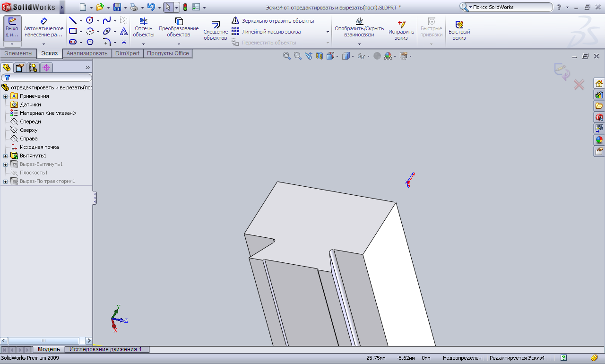Click the Undo arrow icon
This screenshot has height=364, width=605.
click(x=151, y=7)
